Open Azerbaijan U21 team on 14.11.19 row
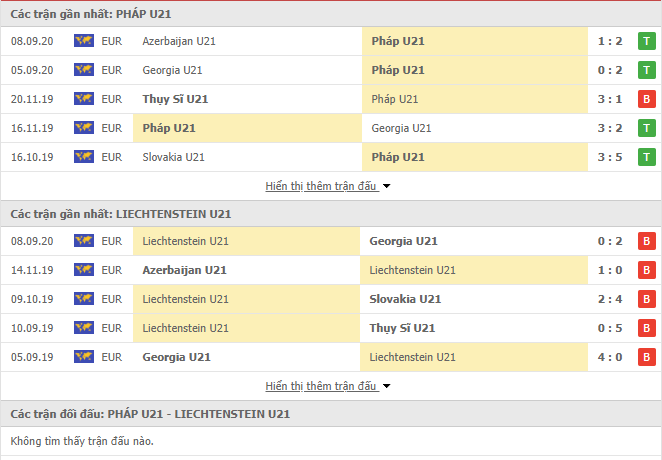 pos(184,270)
